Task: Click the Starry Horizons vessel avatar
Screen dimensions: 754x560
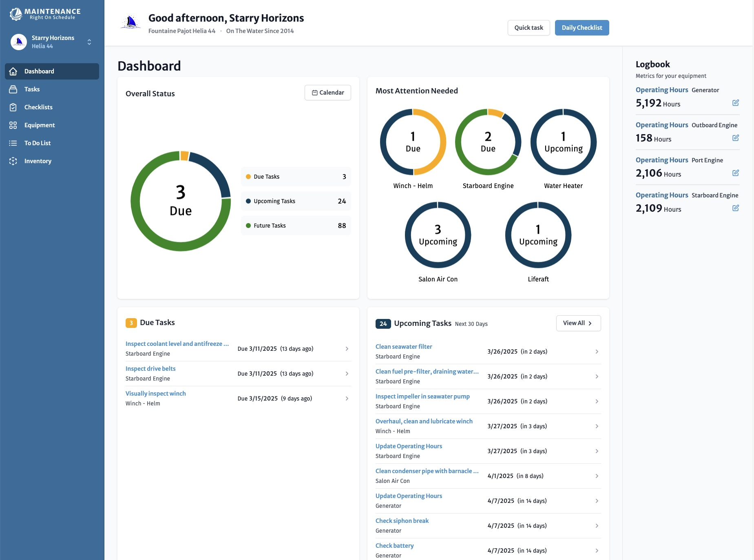Action: [18, 42]
